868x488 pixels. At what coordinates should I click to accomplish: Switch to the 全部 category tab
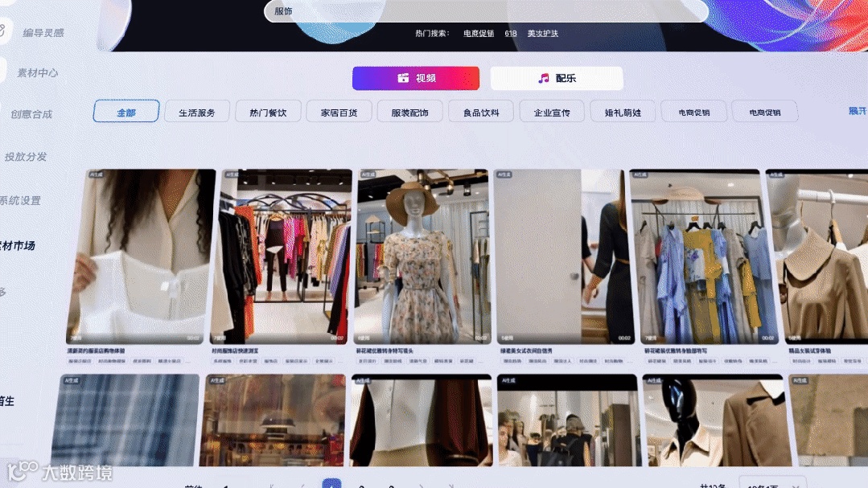point(125,113)
